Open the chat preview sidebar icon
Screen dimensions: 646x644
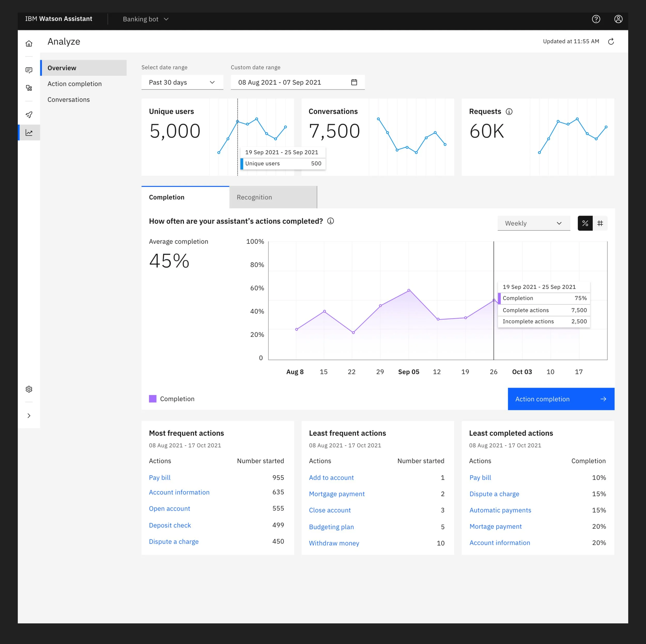point(29,70)
